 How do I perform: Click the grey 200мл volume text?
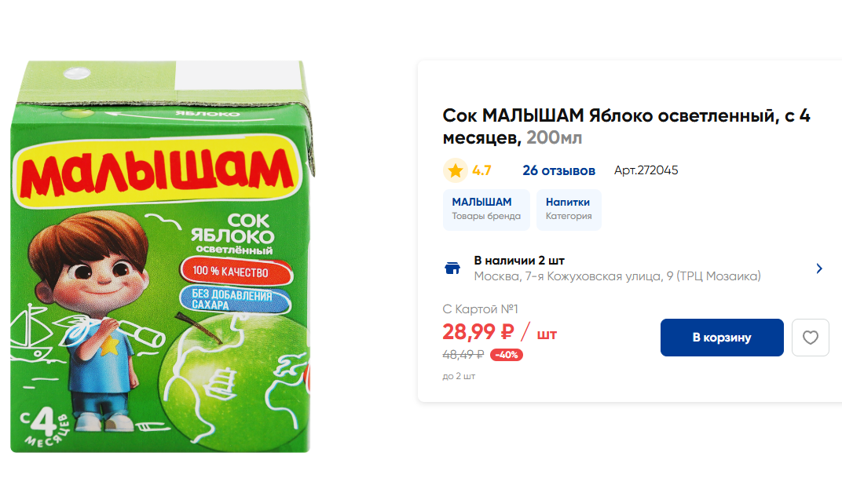[554, 138]
